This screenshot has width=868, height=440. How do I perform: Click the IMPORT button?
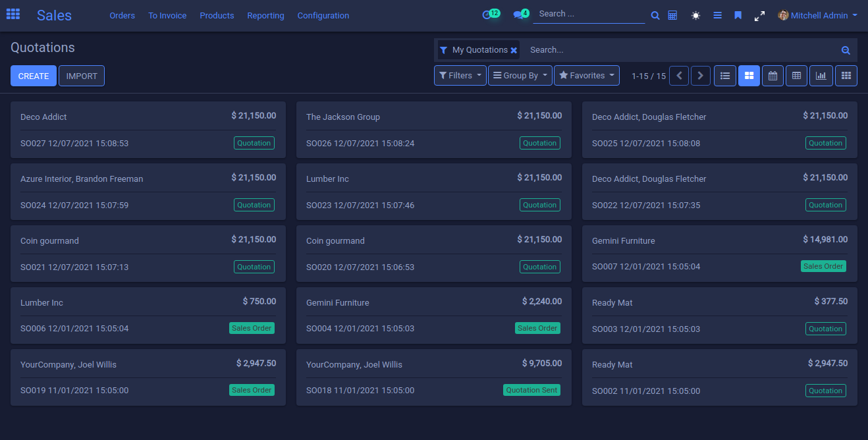(82, 76)
